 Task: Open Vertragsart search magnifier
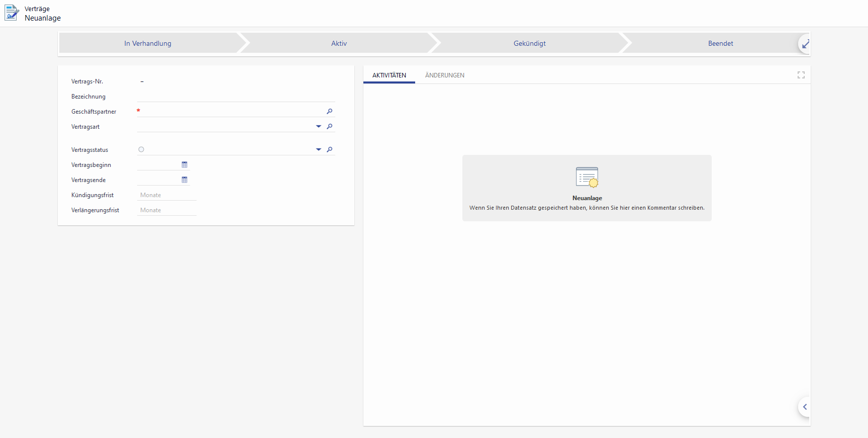coord(330,127)
